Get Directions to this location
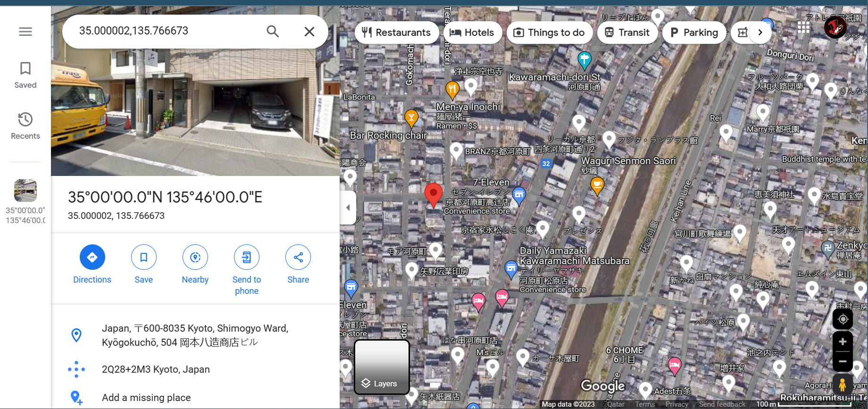This screenshot has height=409, width=868. [92, 265]
